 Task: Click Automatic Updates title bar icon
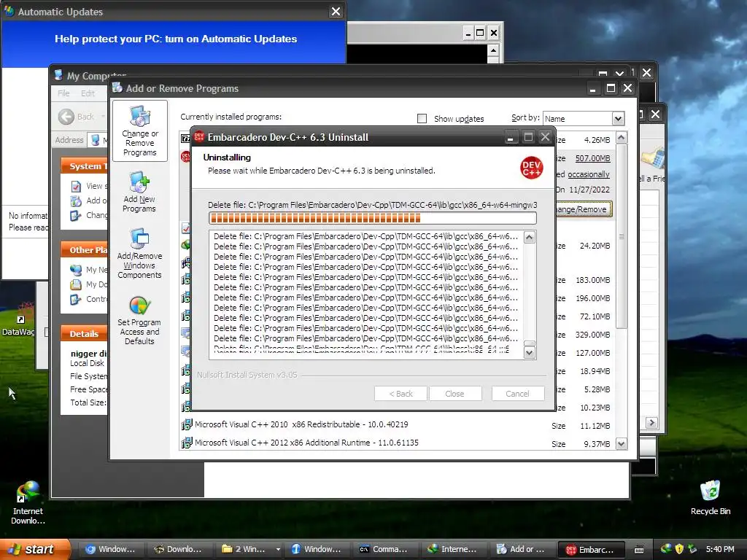[9, 11]
